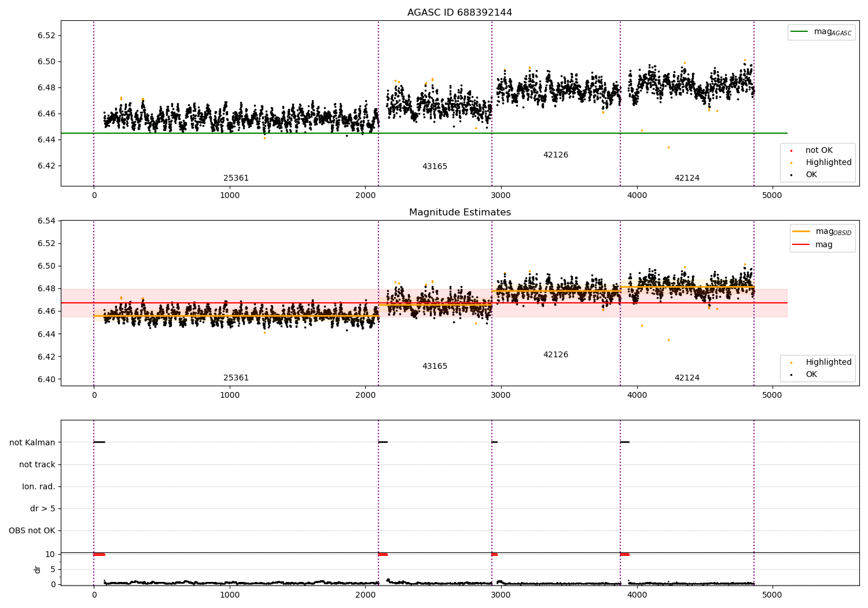This screenshot has width=868, height=608.
Task: Click 5000 tick label under the bottom plot
Action: pos(773,595)
